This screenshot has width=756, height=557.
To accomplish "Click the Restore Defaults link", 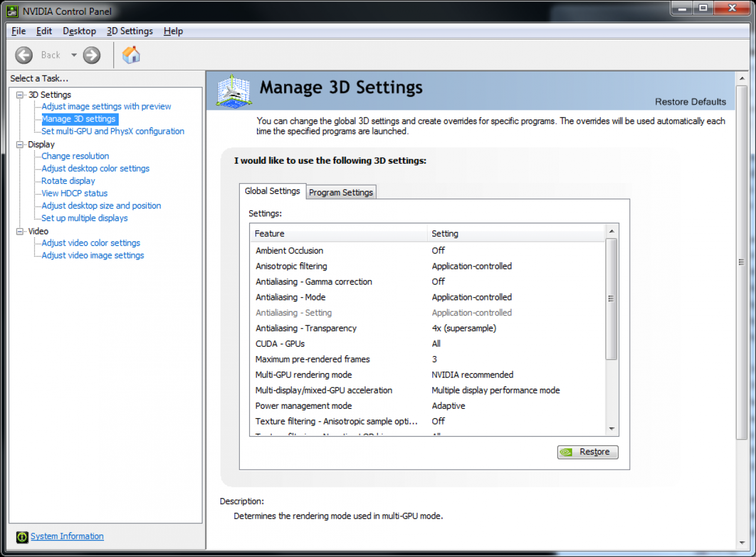I will coord(690,102).
